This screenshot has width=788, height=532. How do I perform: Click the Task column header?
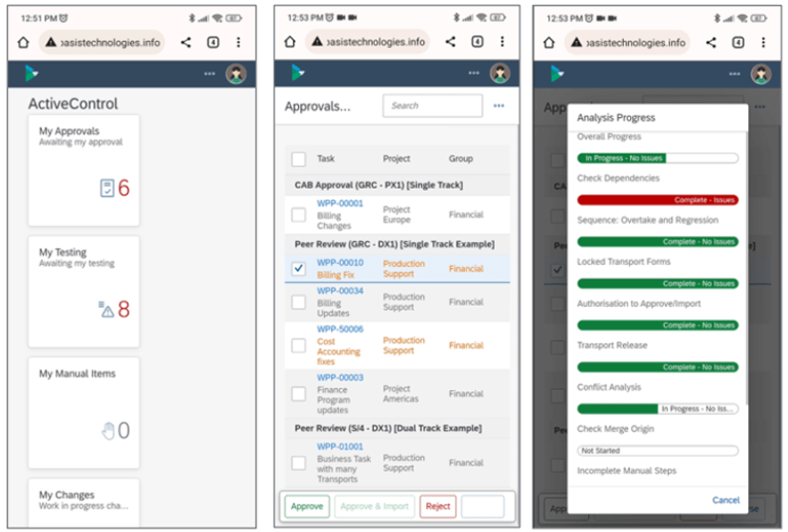click(326, 159)
